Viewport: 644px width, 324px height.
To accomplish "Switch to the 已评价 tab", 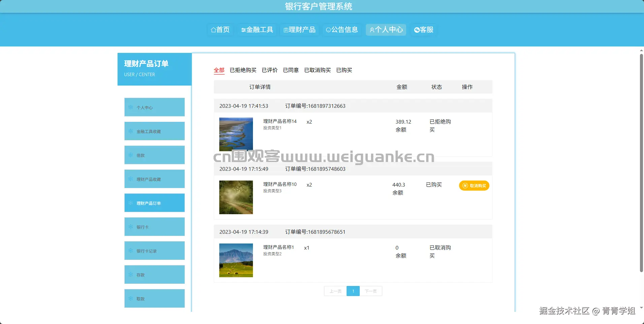I will [270, 70].
